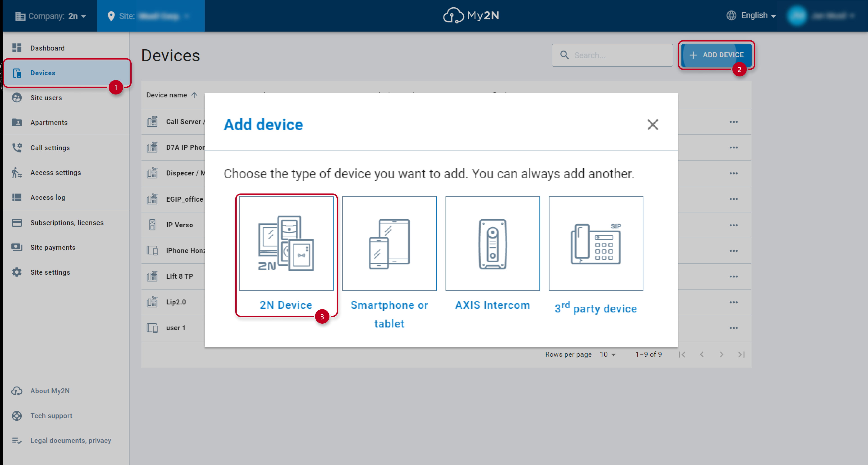This screenshot has width=868, height=465.
Task: Open the Dashboard from sidebar
Action: 66,48
